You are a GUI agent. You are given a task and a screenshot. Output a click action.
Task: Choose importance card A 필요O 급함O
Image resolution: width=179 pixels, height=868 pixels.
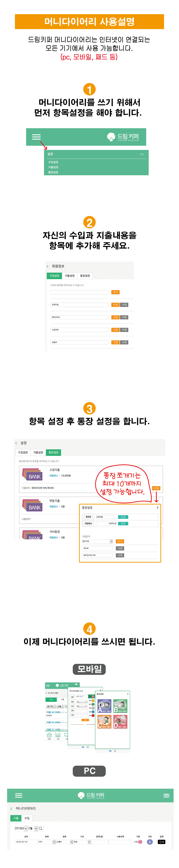[x=104, y=706]
